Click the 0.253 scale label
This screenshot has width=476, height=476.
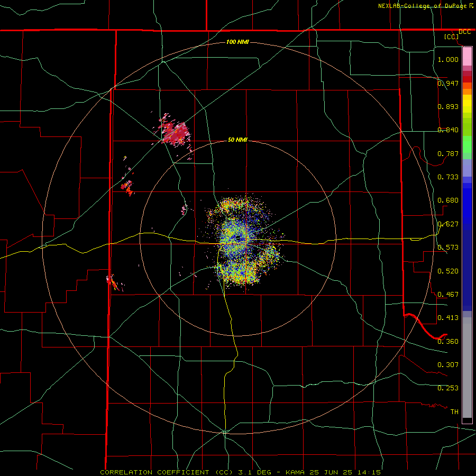pos(448,388)
